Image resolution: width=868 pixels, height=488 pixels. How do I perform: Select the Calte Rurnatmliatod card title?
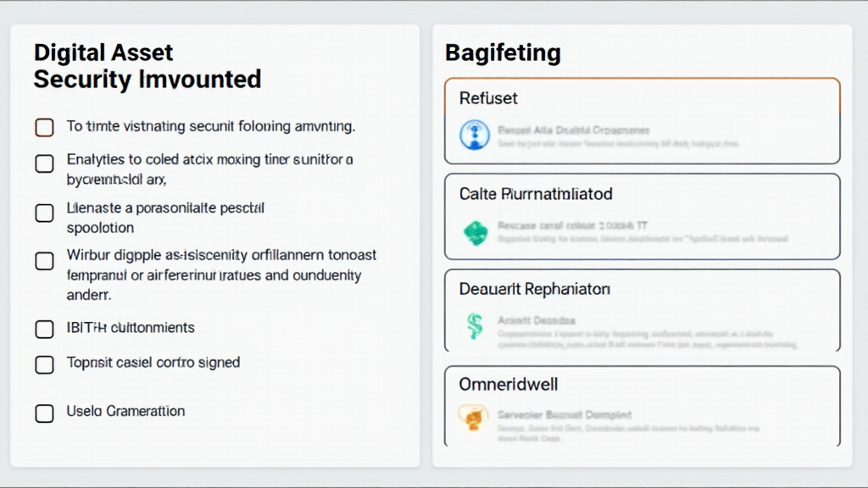(535, 194)
